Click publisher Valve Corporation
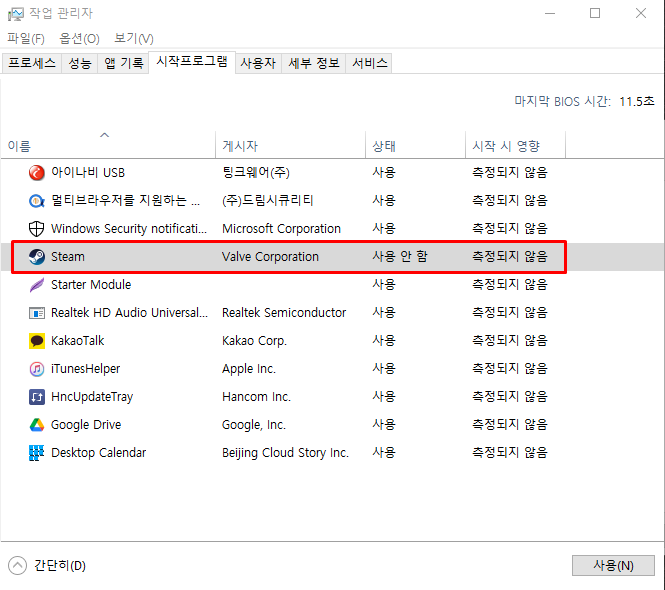 click(x=270, y=257)
